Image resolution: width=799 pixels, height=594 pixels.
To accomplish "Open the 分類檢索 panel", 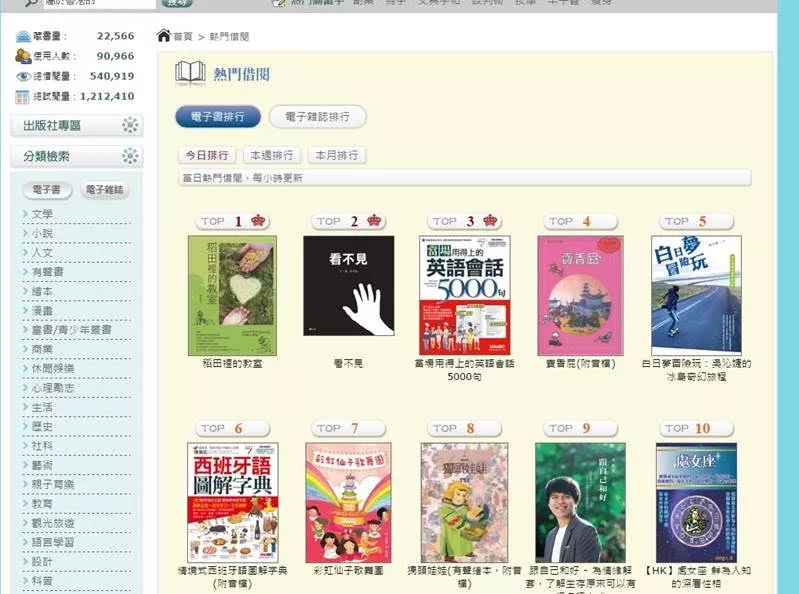I will click(76, 156).
